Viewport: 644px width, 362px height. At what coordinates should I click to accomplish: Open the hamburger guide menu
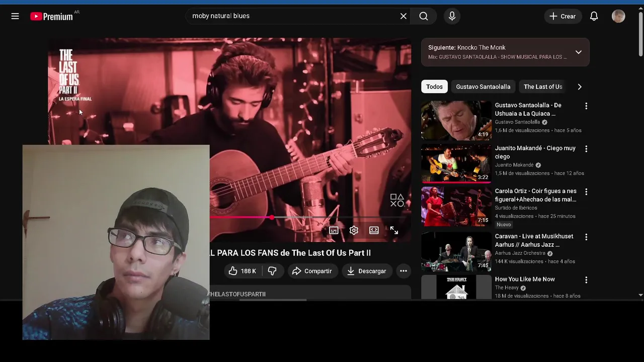pyautogui.click(x=15, y=16)
